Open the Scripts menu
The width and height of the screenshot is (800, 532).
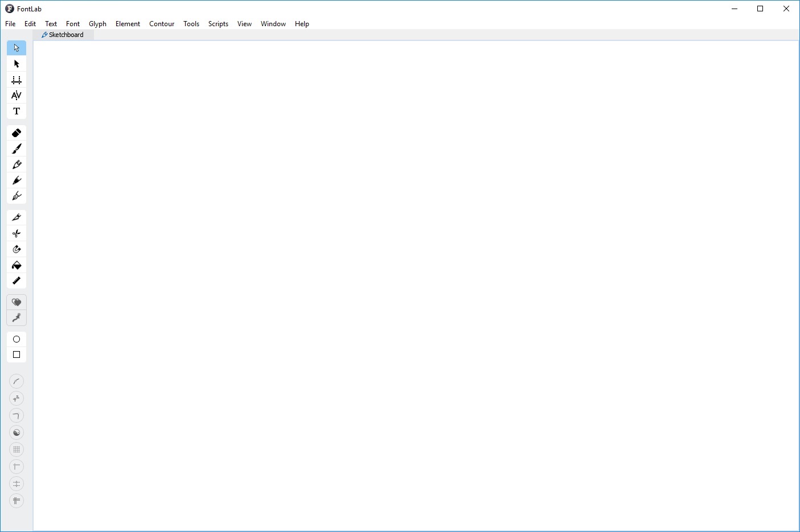(x=218, y=24)
